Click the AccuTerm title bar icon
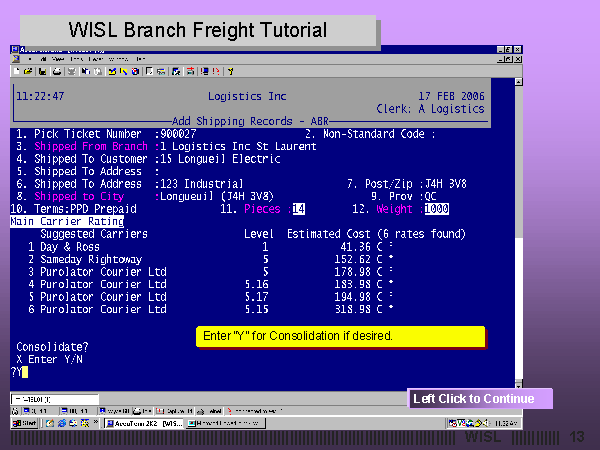Screen dimensions: 600x450 click(15, 49)
